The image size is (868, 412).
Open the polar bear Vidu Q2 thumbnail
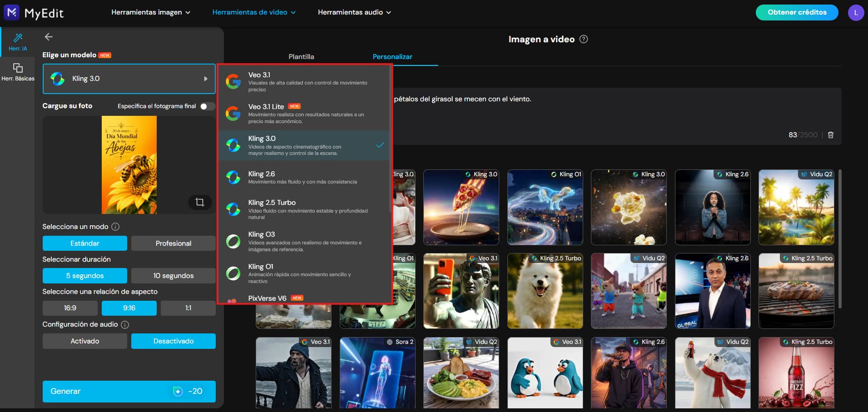[713, 373]
